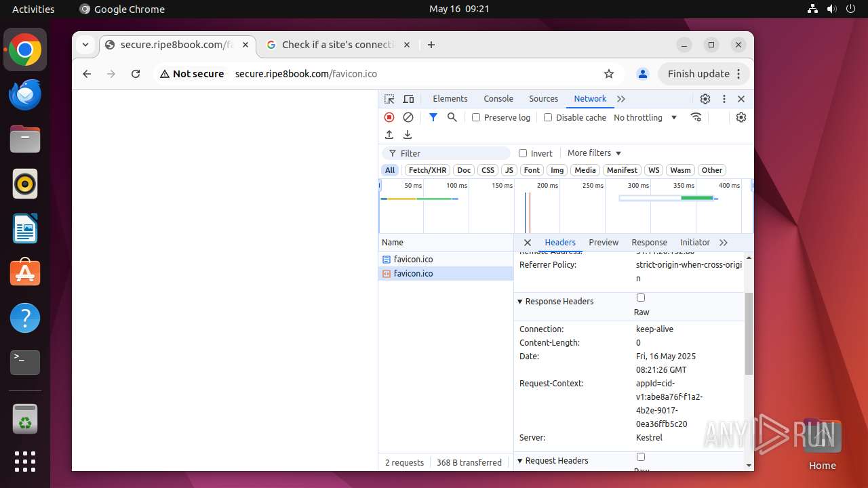Screen dimensions: 868x488
Task: Open the More filters dropdown
Action: [594, 153]
